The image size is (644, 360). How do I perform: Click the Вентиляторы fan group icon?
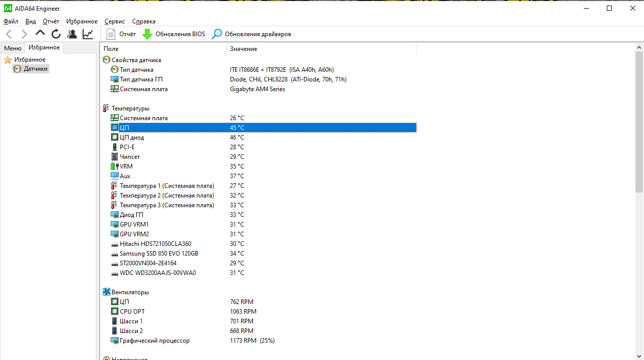(106, 292)
